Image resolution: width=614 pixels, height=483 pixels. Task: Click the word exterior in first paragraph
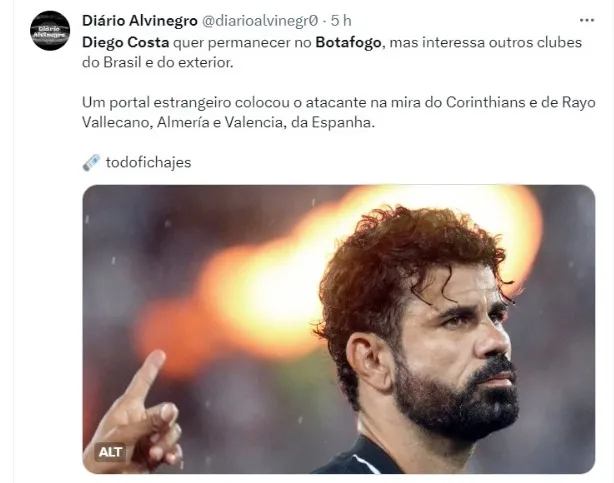[x=206, y=63]
